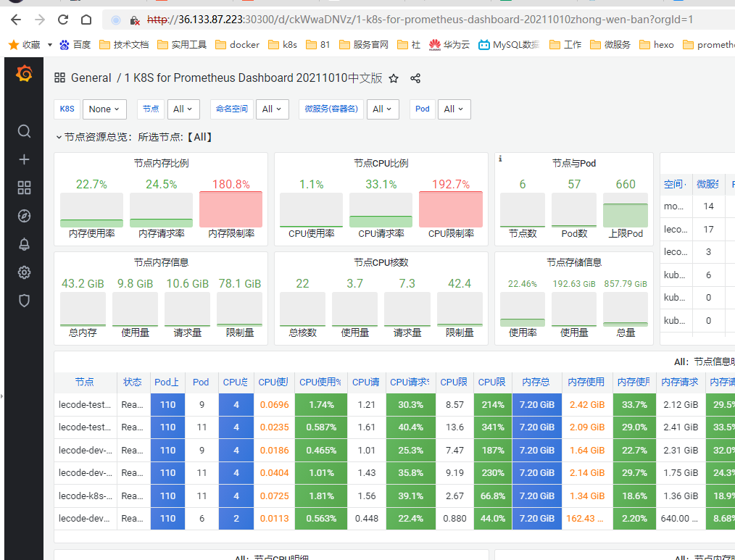Open the 技术文档 bookmark folder
735x560 pixels.
coord(124,44)
